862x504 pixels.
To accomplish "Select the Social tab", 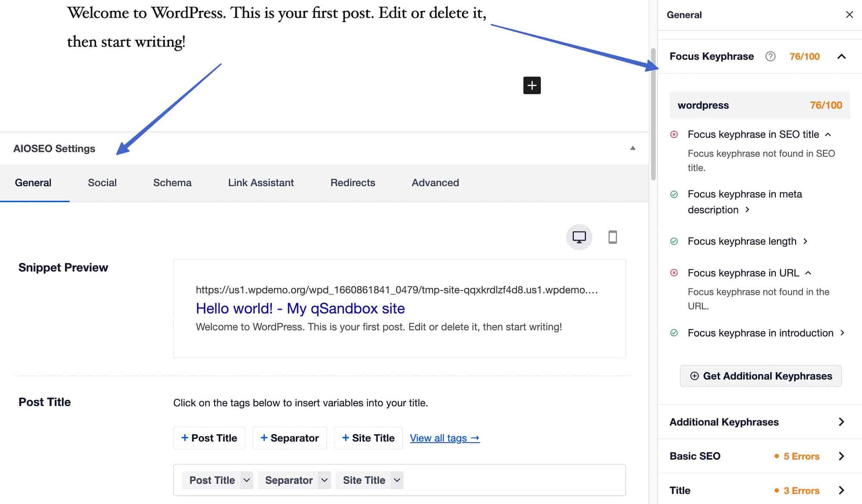I will [101, 182].
